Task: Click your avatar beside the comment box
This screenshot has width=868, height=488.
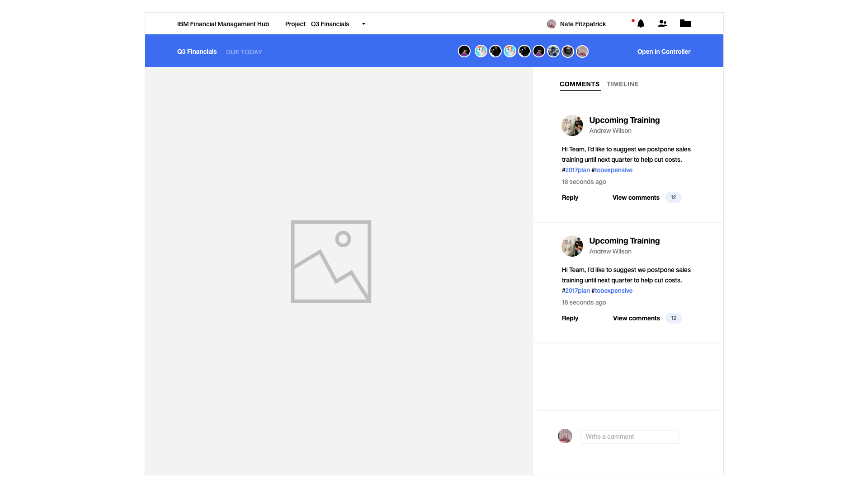Action: 565,436
